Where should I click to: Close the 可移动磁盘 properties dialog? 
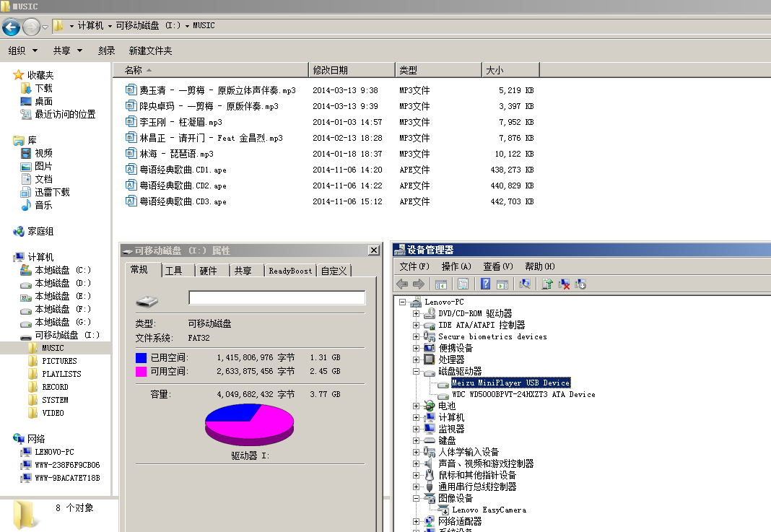[374, 250]
